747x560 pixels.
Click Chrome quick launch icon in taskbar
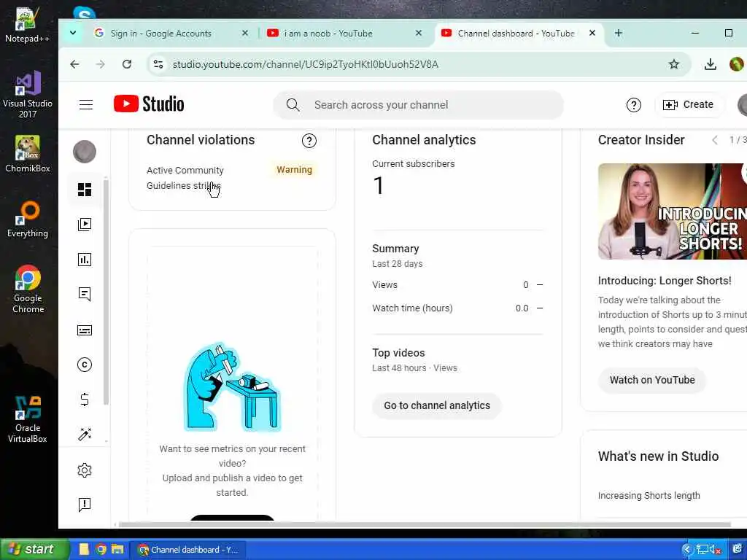click(x=101, y=550)
